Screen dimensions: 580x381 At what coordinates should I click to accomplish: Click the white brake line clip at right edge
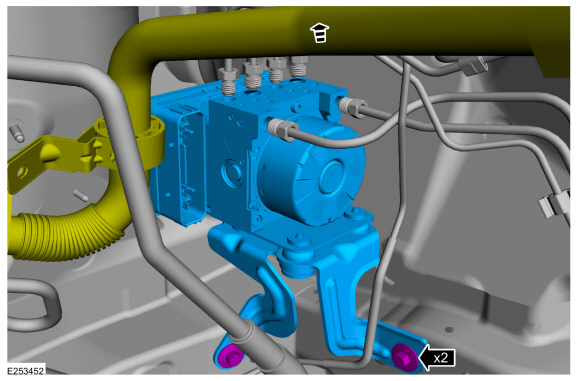[x=553, y=203]
